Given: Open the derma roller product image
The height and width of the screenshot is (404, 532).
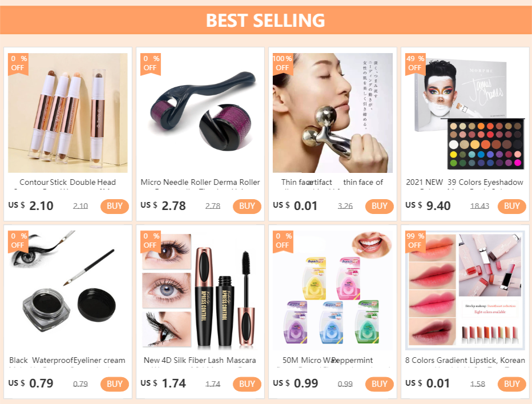Looking at the screenshot, I should (200, 113).
